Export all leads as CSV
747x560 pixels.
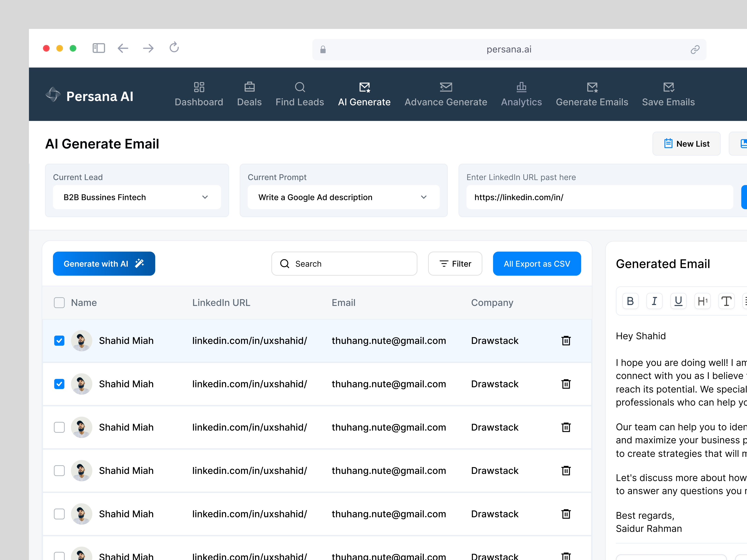[x=537, y=264]
